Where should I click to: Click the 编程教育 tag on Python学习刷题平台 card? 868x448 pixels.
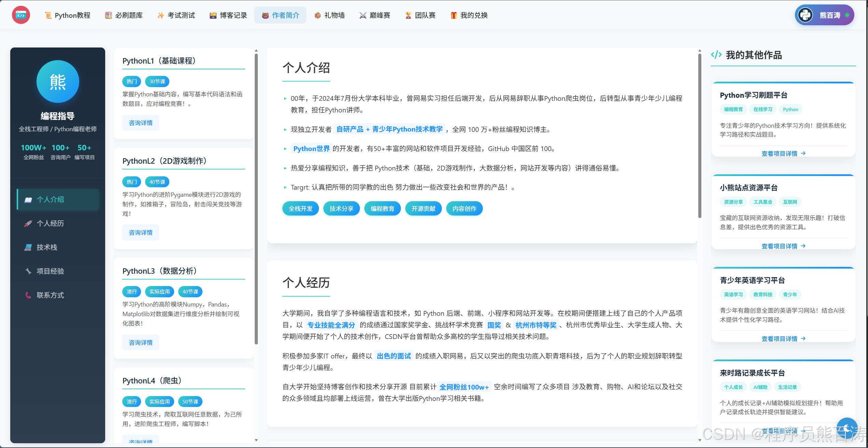tap(733, 109)
